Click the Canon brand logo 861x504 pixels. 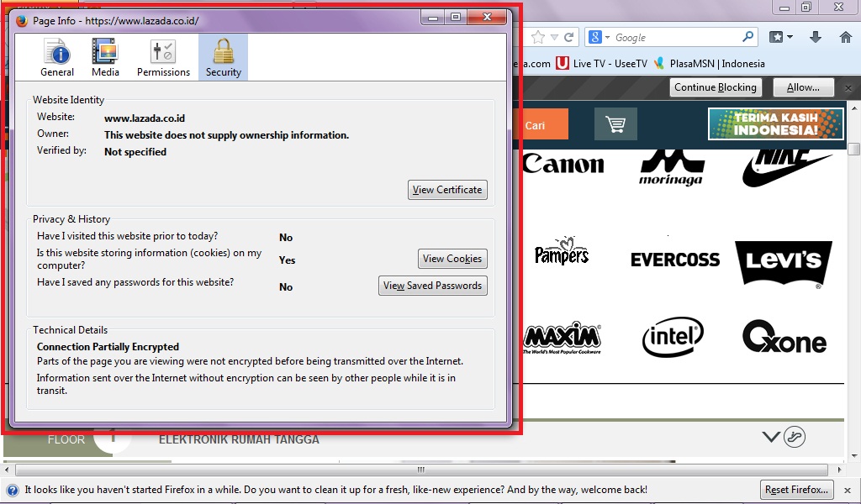pyautogui.click(x=563, y=164)
